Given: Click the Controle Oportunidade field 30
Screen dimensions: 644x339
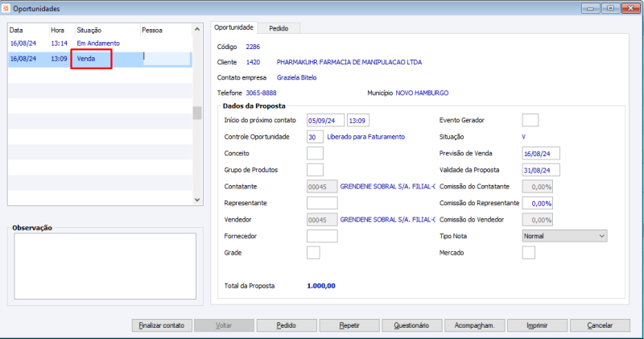Looking at the screenshot, I should click(315, 137).
